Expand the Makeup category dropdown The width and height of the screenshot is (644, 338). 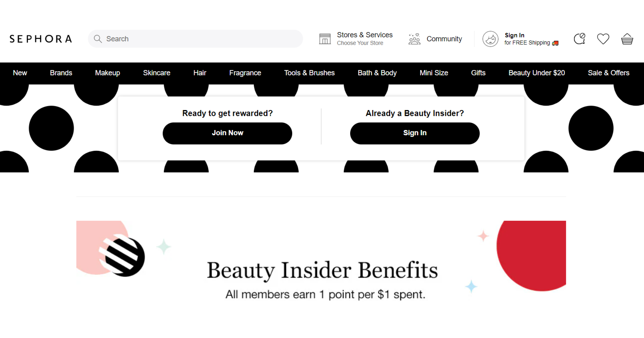coord(108,72)
